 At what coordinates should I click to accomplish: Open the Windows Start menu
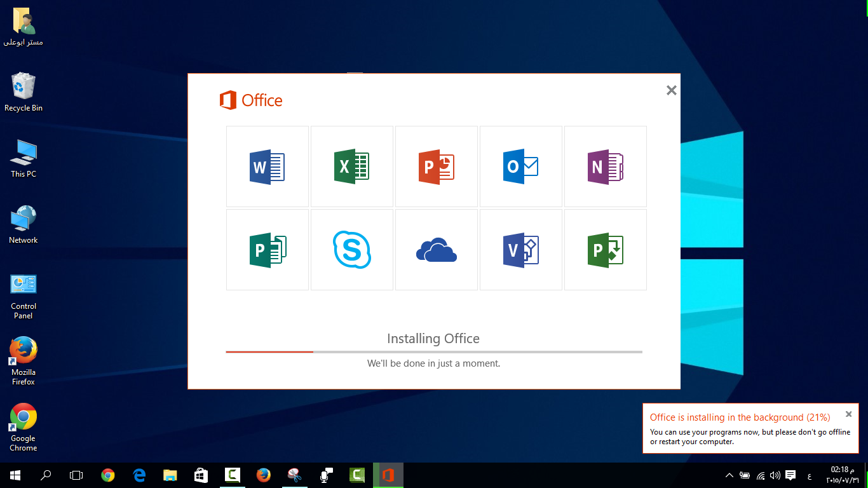[15, 475]
